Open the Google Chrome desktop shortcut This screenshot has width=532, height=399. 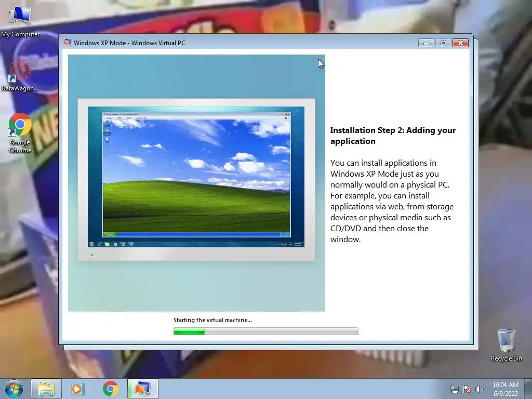[20, 132]
